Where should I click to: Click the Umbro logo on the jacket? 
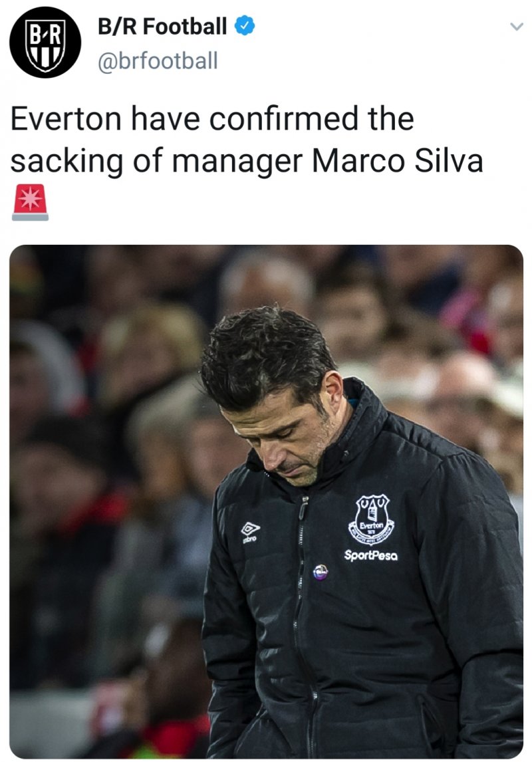click(250, 531)
